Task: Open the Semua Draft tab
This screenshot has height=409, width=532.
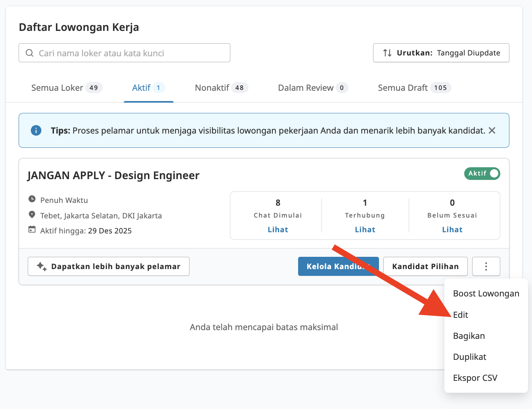Action: point(414,88)
